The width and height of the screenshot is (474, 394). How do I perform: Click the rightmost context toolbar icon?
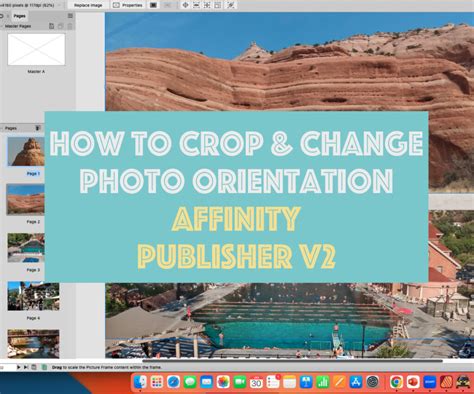[x=231, y=5]
